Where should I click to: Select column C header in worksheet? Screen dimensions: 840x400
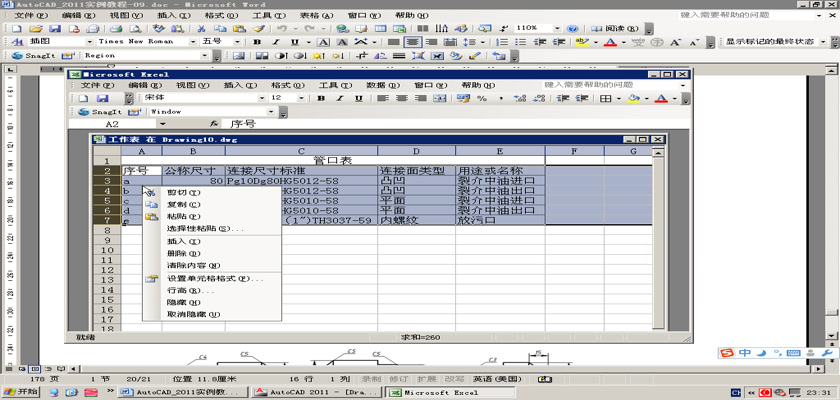[x=301, y=151]
